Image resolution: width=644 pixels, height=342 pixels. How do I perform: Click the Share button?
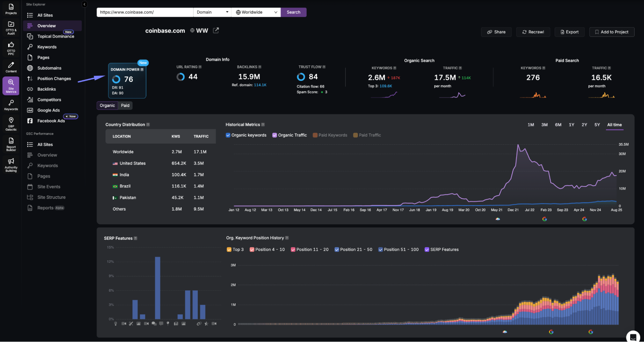[496, 32]
